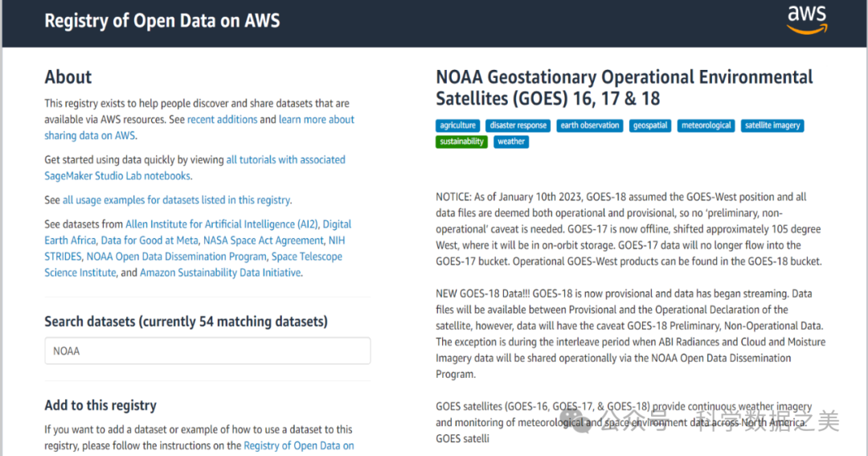Screen dimensions: 868x456
Task: Click the weather tag
Action: point(510,142)
